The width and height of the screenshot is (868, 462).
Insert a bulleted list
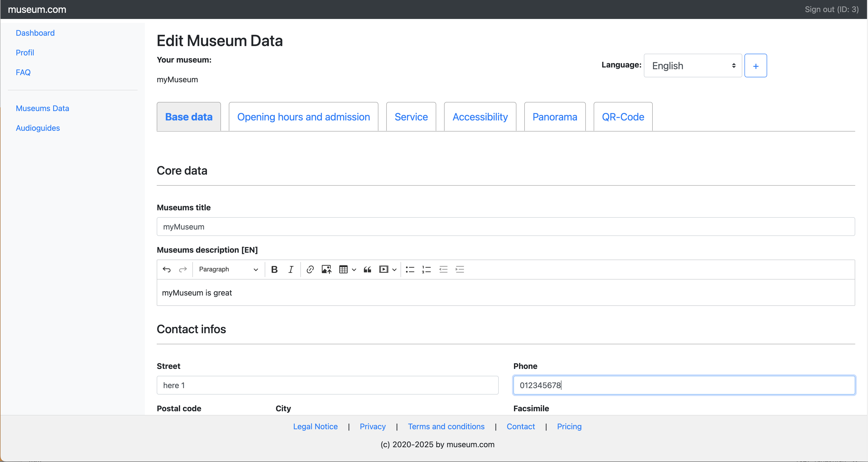410,269
